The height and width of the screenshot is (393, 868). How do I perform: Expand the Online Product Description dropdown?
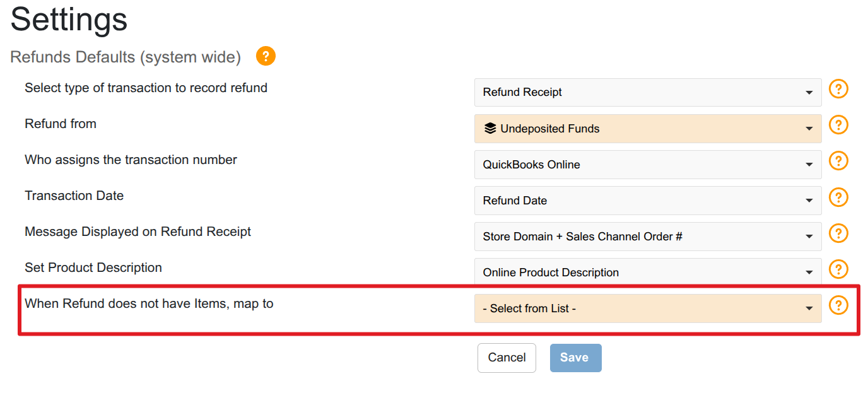pos(647,273)
